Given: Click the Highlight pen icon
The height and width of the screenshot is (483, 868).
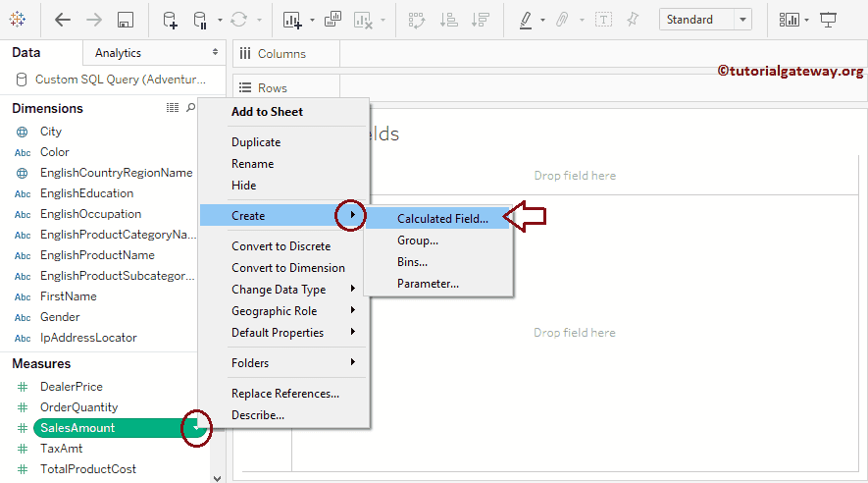Looking at the screenshot, I should pos(526,20).
